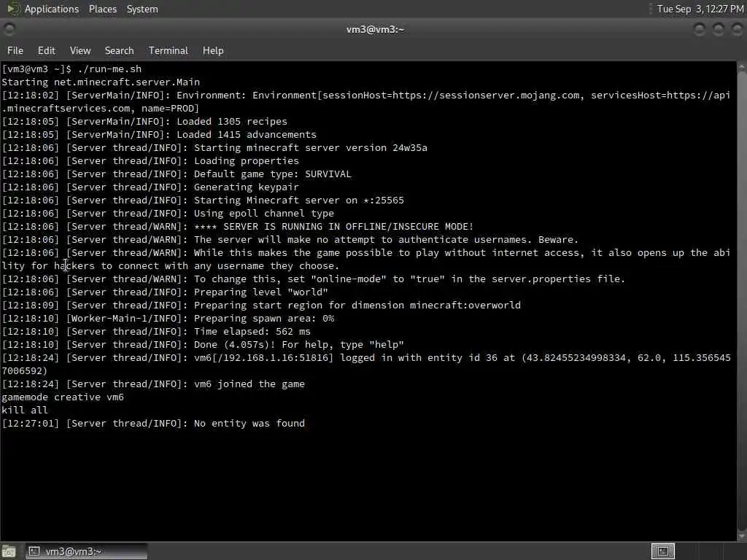747x560 pixels.
Task: Click "SERVER IS RUNNING IN OFFLINE/INSECURE MODE!" warning
Action: point(238,227)
